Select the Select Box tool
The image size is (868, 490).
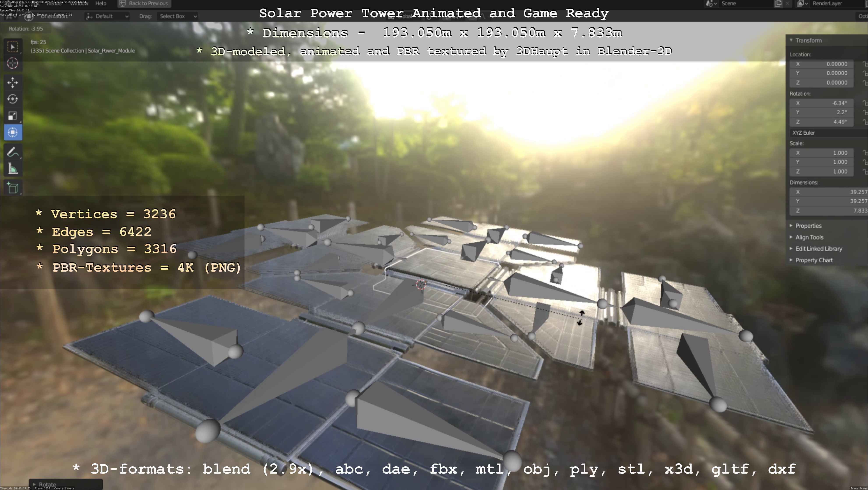(x=13, y=47)
